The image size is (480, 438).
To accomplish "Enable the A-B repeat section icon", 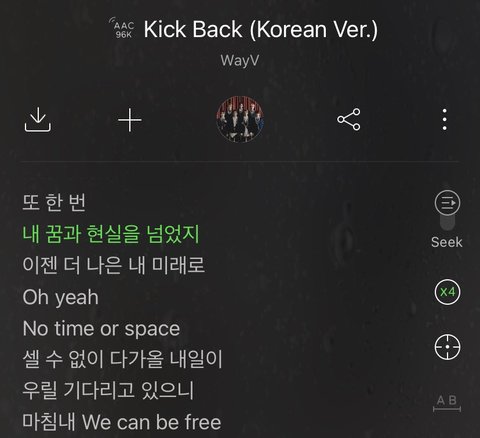I will point(447,403).
